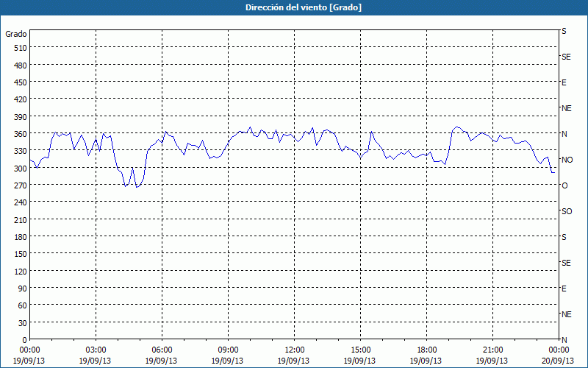Click the 00:00 label above 20/09/13

(559, 350)
